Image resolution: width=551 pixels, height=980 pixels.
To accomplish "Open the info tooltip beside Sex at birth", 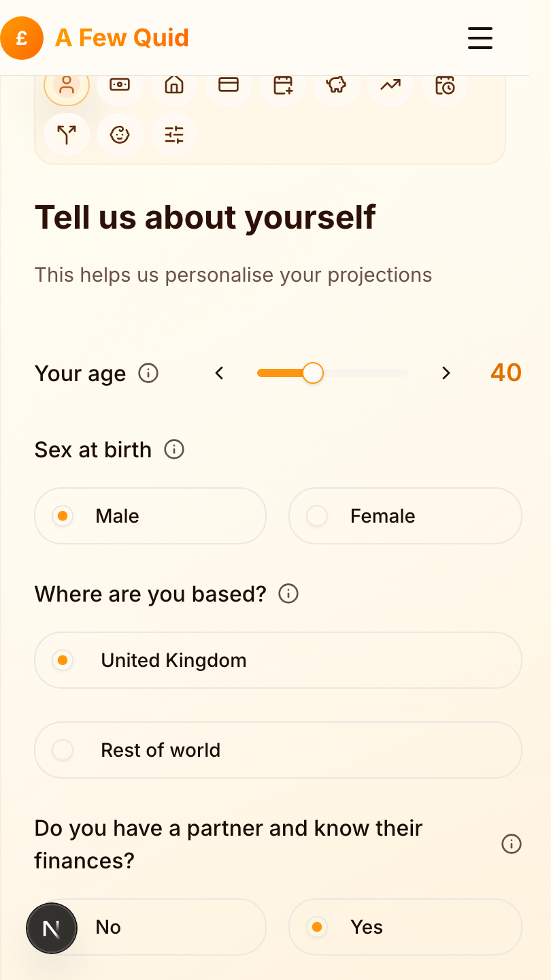I will [x=174, y=450].
